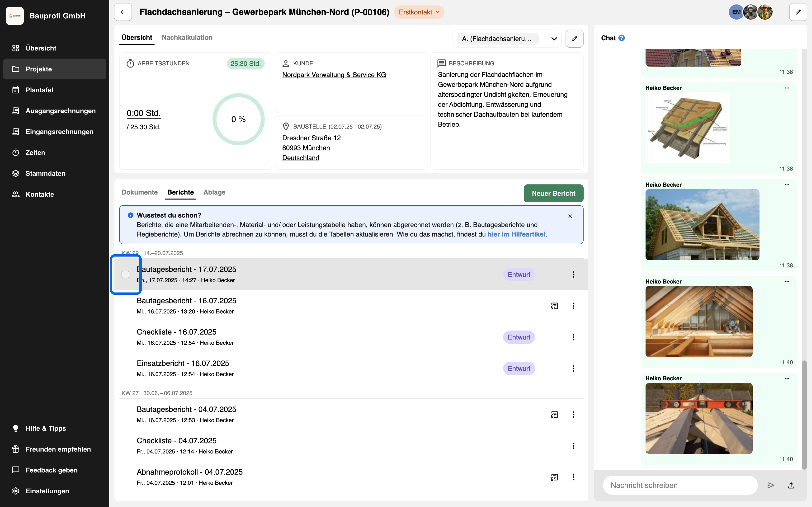Open Übersicht in the sidebar
The width and height of the screenshot is (812, 507).
(55, 48)
